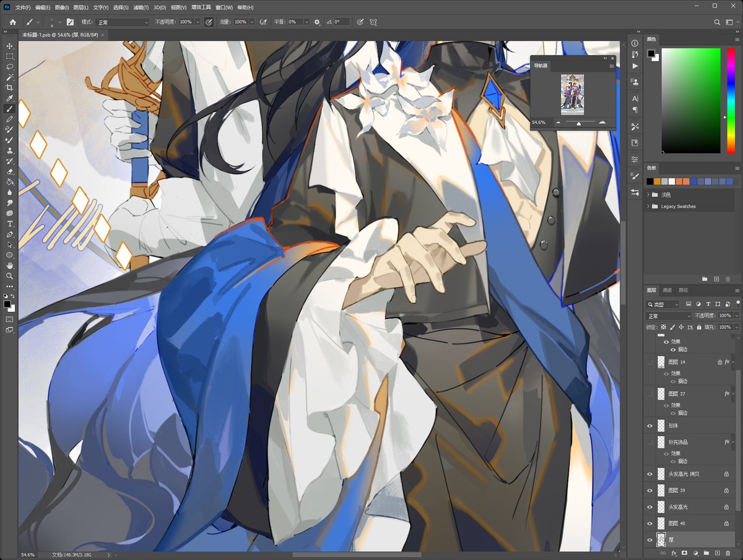
Task: Select the Horizontal Type tool
Action: tap(9, 223)
